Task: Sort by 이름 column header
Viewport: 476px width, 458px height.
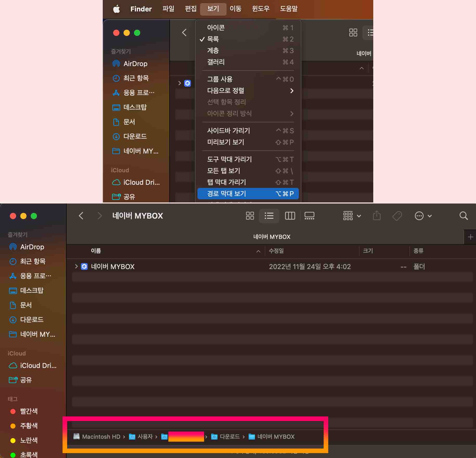Action: click(x=96, y=251)
